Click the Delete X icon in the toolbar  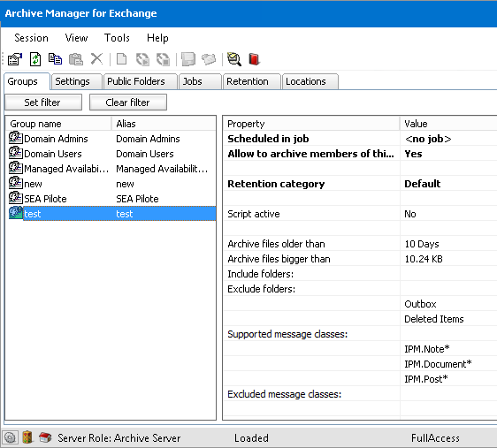(96, 59)
